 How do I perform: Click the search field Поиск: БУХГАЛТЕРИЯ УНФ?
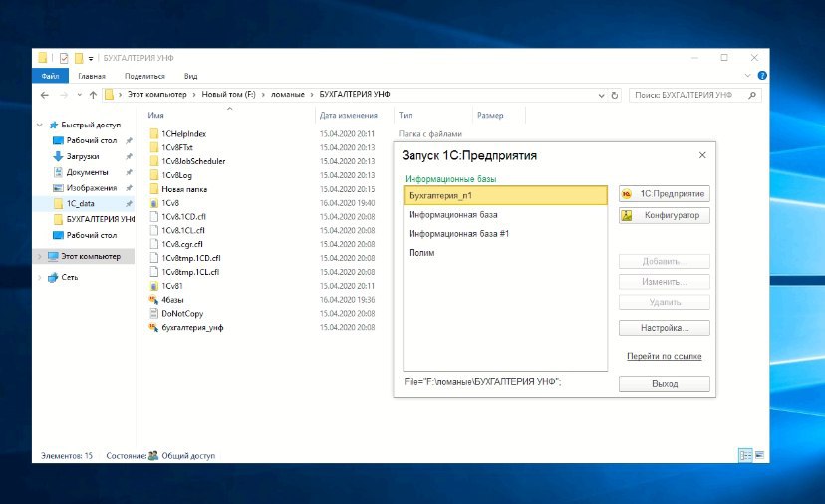[x=689, y=95]
